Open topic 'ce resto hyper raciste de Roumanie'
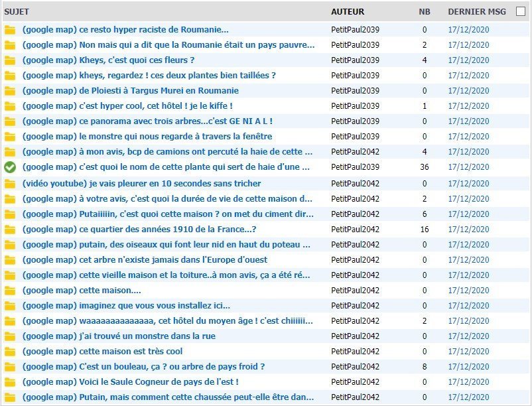Screen dimensions: 532x406 click(x=125, y=29)
